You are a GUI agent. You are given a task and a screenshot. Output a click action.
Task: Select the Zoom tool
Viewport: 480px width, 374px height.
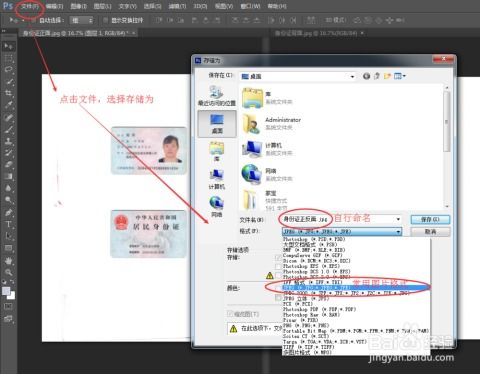coord(9,272)
